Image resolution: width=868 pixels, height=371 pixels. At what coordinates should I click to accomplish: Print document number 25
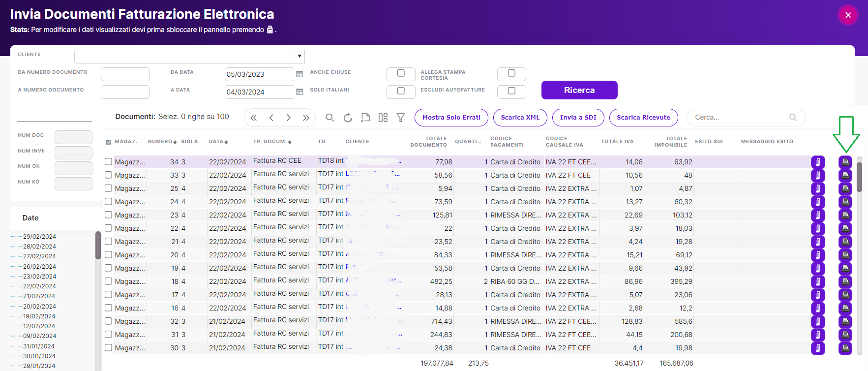[845, 188]
